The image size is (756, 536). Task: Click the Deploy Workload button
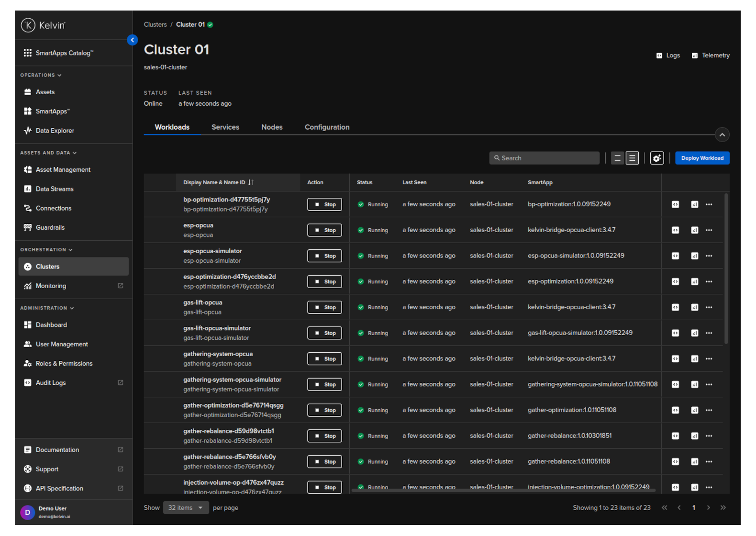tap(702, 158)
